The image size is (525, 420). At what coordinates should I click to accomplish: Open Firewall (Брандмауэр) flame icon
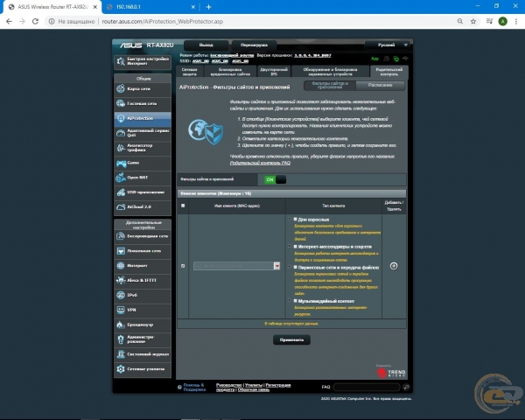tap(121, 325)
